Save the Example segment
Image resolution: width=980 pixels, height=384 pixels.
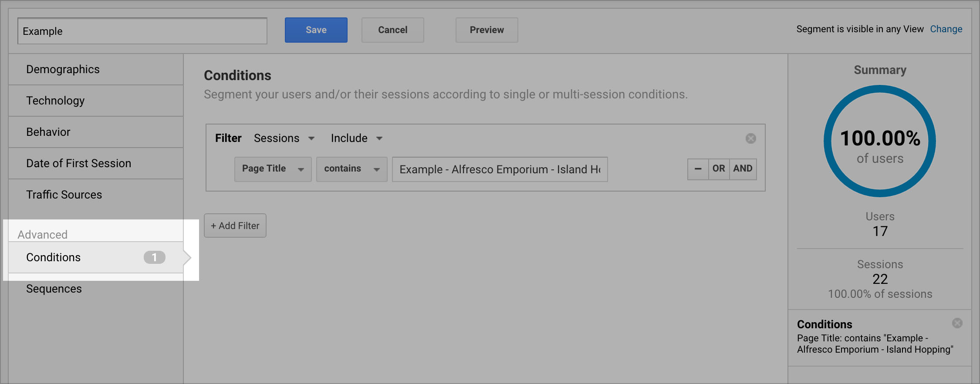click(x=316, y=30)
